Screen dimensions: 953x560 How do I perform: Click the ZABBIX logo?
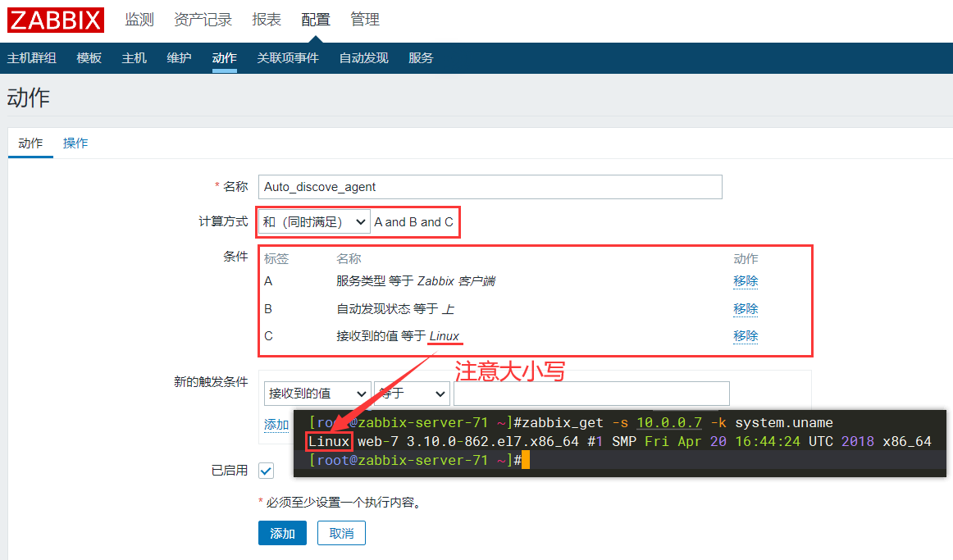(x=56, y=20)
